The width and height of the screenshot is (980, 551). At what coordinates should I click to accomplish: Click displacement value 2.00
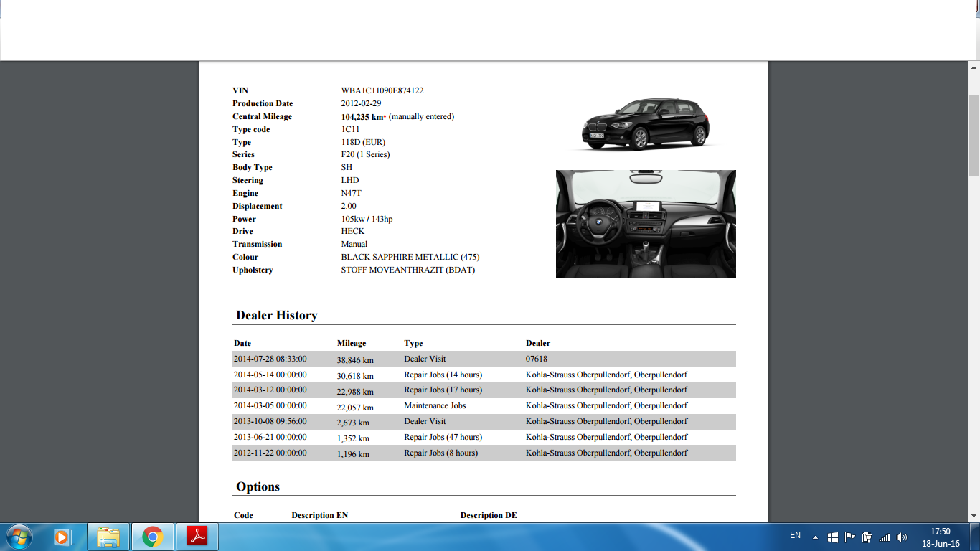[349, 206]
